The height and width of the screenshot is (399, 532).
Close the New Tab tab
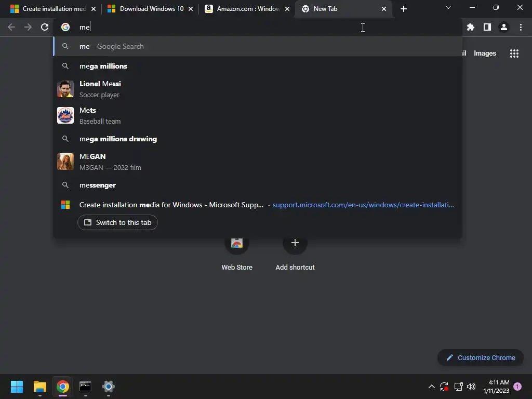click(x=384, y=9)
